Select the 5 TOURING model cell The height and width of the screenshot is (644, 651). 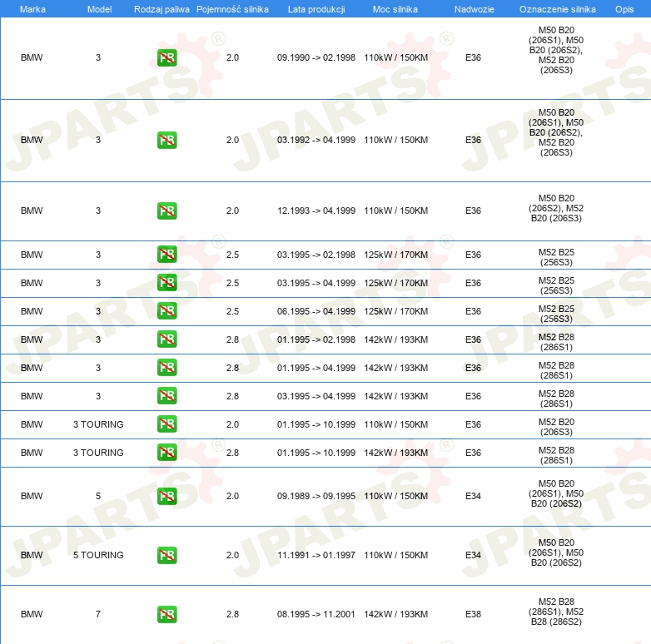click(x=98, y=555)
